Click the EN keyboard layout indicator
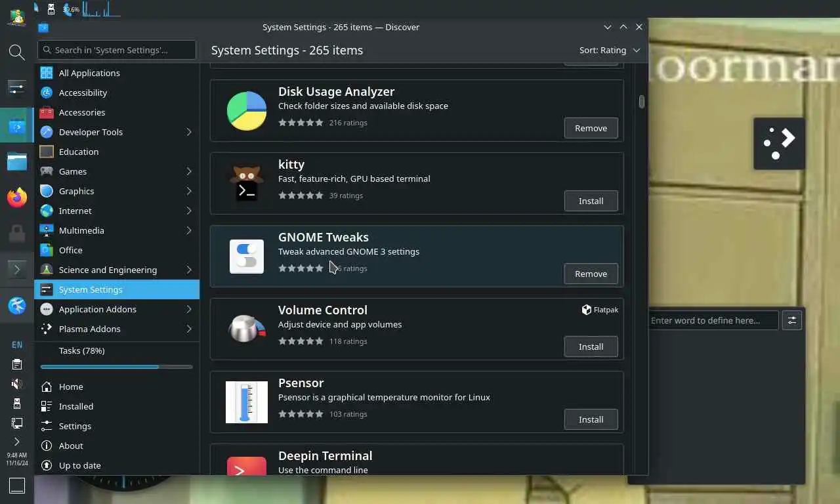Screen dimensions: 840x504 [x=17, y=345]
